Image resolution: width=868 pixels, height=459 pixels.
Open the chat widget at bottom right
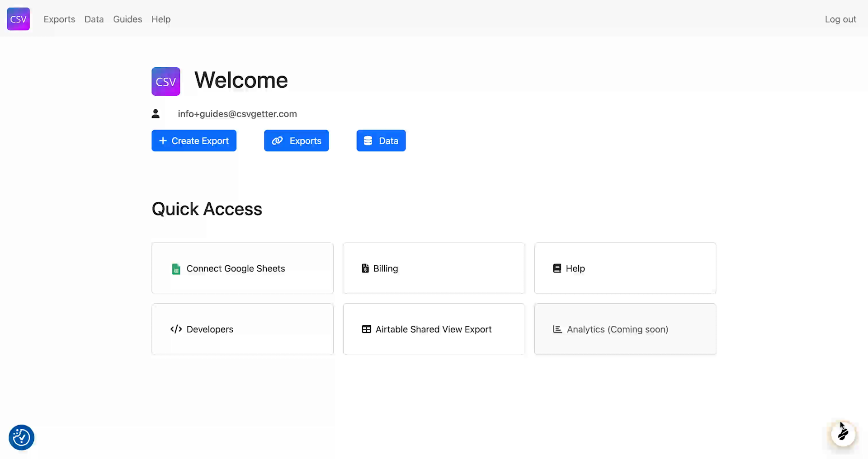click(843, 434)
